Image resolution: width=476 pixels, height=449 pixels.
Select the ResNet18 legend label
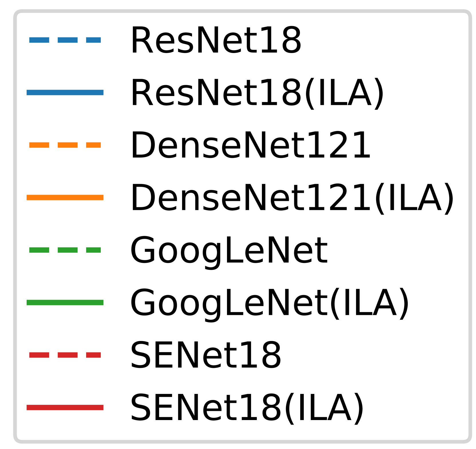click(x=216, y=40)
